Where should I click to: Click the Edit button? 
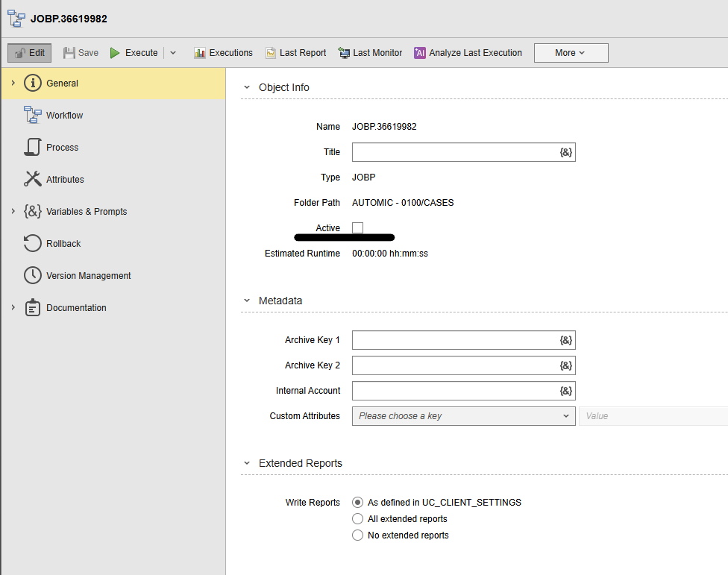30,53
